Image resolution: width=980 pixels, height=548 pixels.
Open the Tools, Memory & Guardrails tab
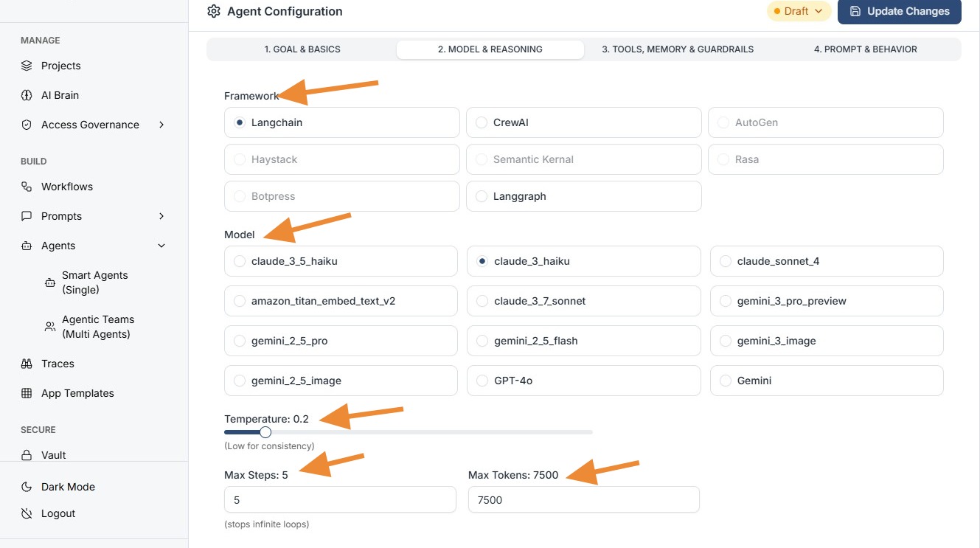pyautogui.click(x=677, y=49)
